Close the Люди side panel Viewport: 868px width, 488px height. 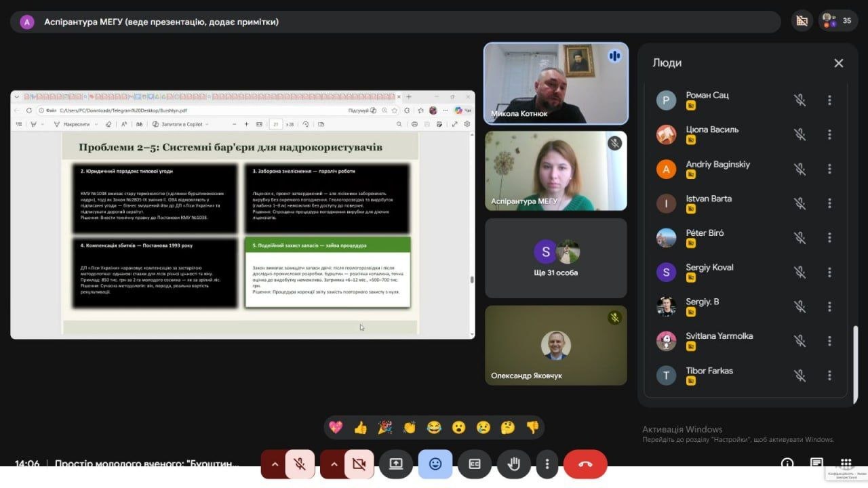pyautogui.click(x=838, y=63)
